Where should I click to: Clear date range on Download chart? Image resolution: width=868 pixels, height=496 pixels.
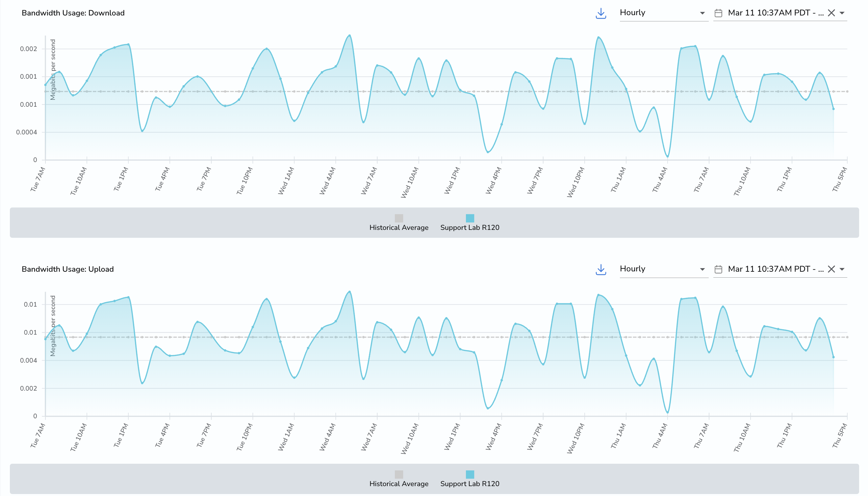click(831, 13)
